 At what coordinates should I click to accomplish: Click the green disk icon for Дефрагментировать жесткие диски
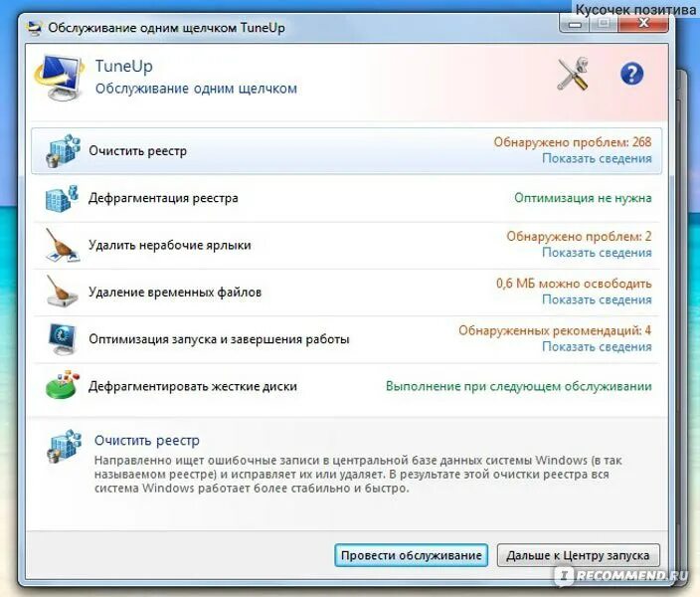(x=62, y=385)
